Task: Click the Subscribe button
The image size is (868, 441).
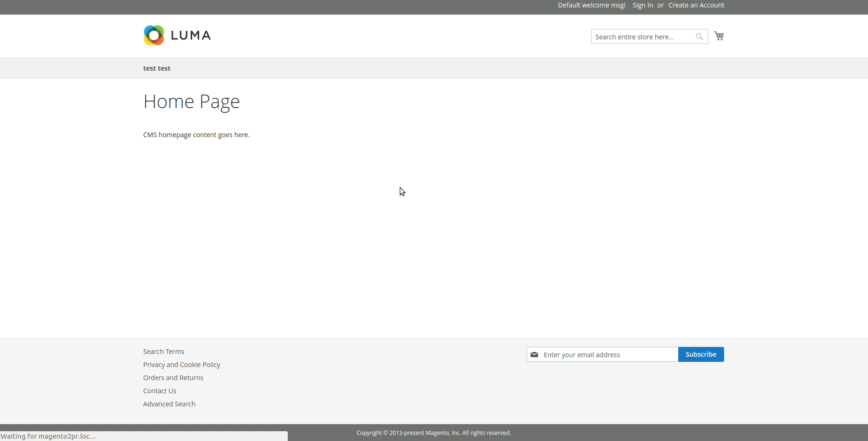Action: coord(701,354)
